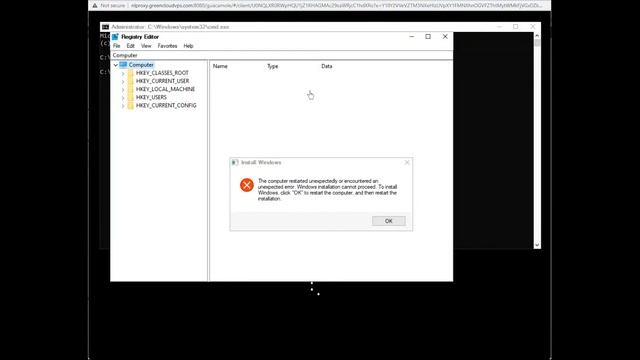Open the File menu in Registry Editor

click(117, 46)
